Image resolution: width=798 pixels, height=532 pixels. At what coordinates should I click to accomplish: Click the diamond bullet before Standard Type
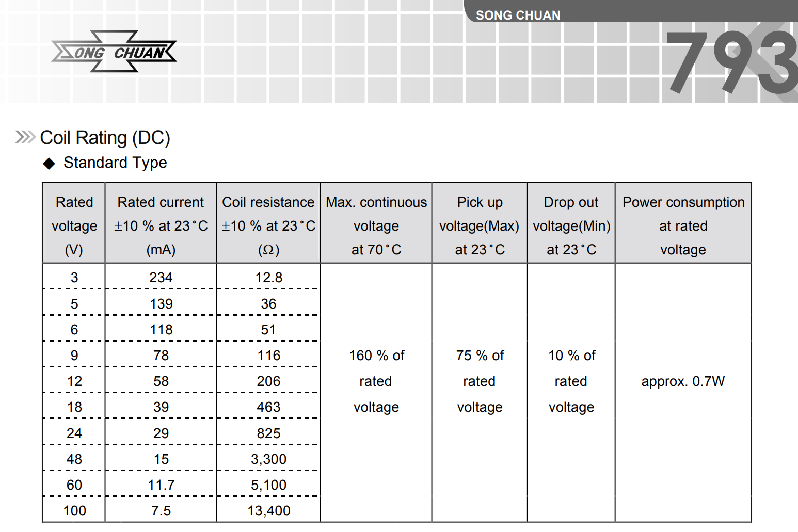click(49, 164)
